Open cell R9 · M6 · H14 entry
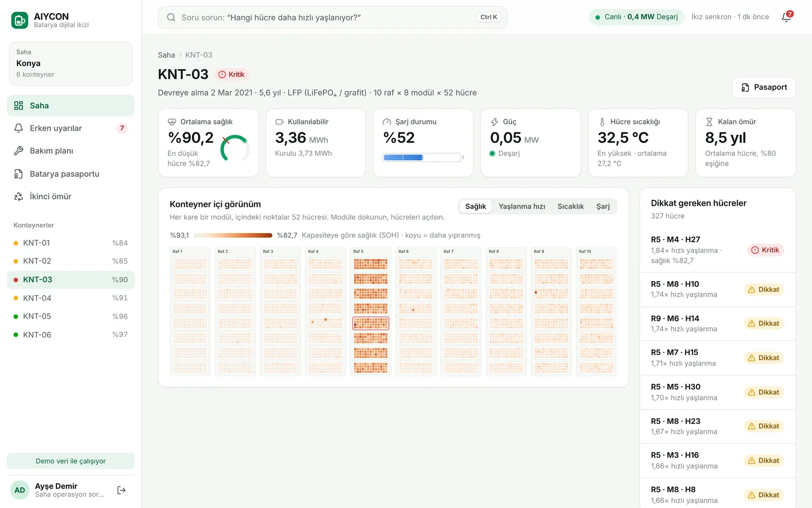 click(718, 324)
